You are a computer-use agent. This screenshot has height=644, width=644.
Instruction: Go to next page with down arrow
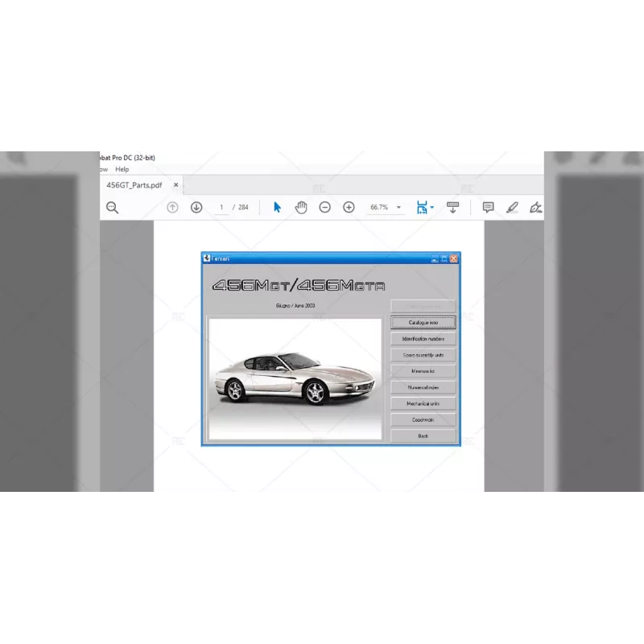tap(196, 207)
